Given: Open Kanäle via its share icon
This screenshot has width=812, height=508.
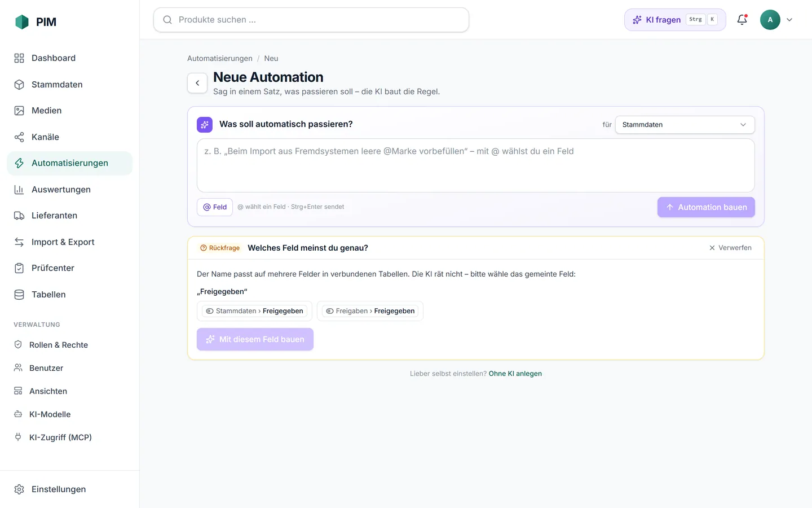Looking at the screenshot, I should [x=19, y=137].
